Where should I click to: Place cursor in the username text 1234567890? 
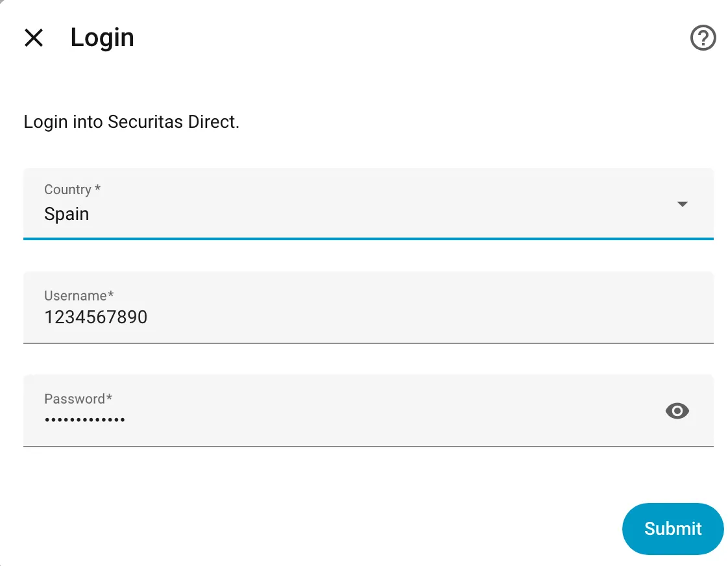coord(95,317)
